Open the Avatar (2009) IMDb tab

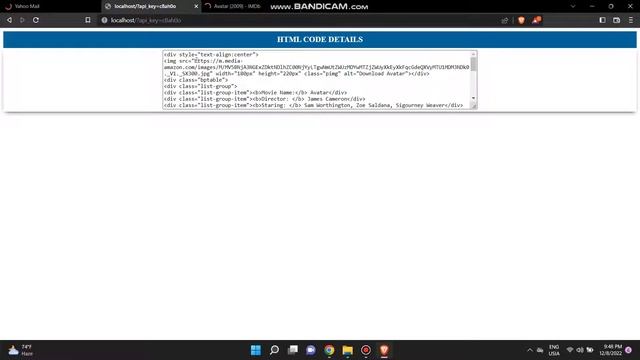tap(234, 6)
